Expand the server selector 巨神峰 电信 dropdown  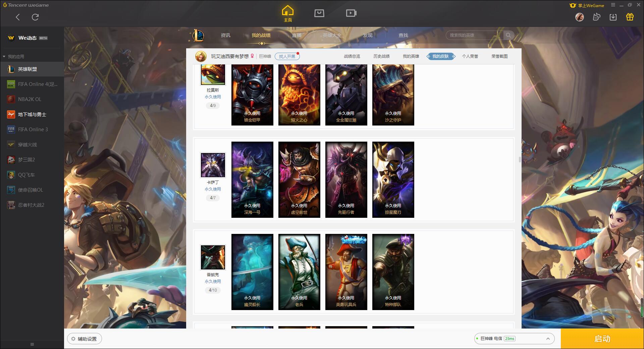tap(514, 339)
